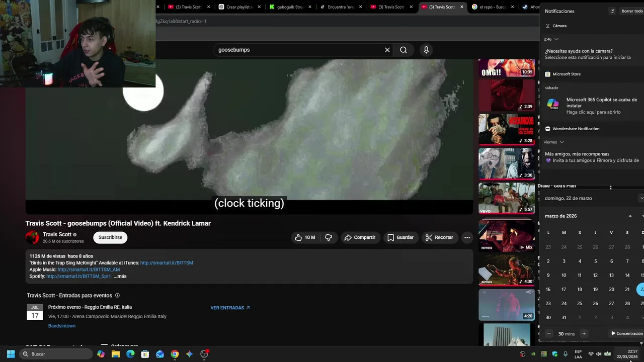Show info about Entradas para eventos
This screenshot has width=644, height=362.
(x=117, y=296)
